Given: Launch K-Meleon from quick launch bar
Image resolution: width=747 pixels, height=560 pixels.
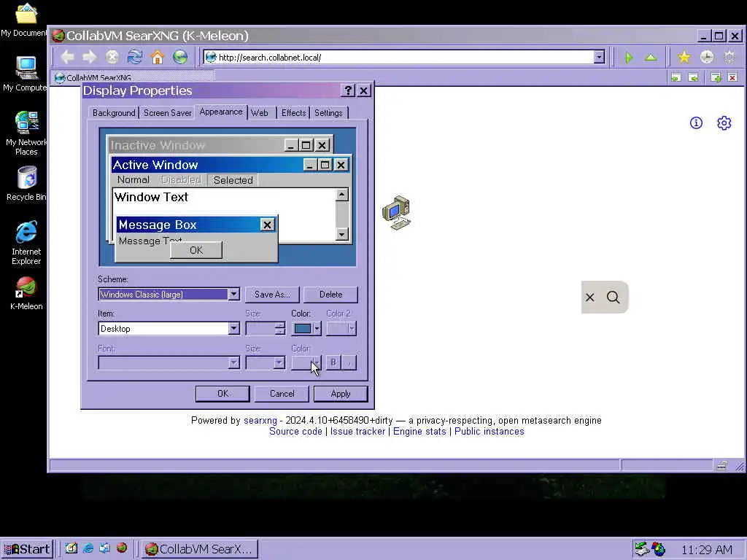Looking at the screenshot, I should pos(122,548).
